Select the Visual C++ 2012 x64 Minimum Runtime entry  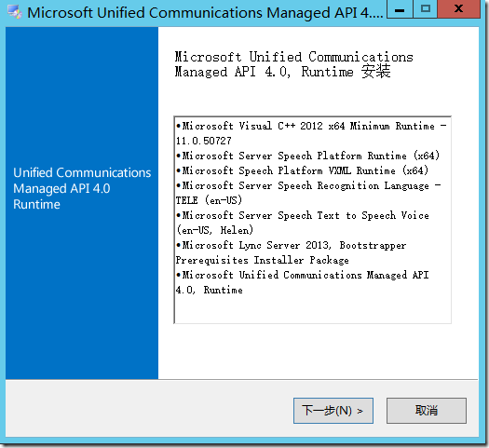coord(311,133)
